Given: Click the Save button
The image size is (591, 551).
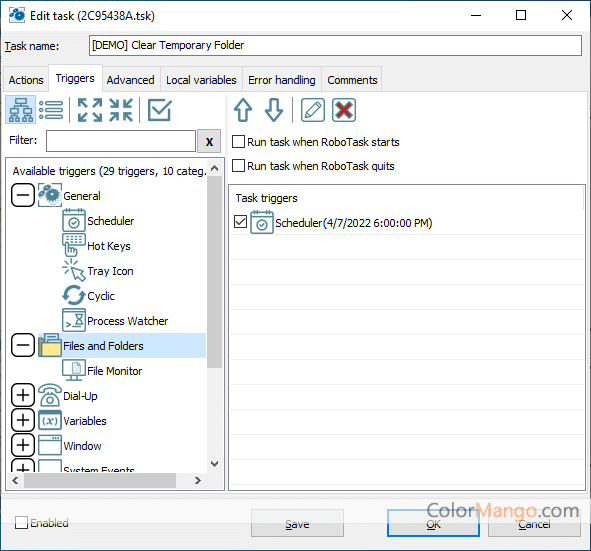Looking at the screenshot, I should (297, 524).
